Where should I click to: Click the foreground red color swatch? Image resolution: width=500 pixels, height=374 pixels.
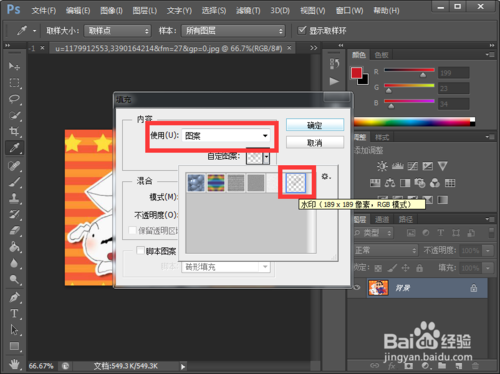pyautogui.click(x=356, y=73)
